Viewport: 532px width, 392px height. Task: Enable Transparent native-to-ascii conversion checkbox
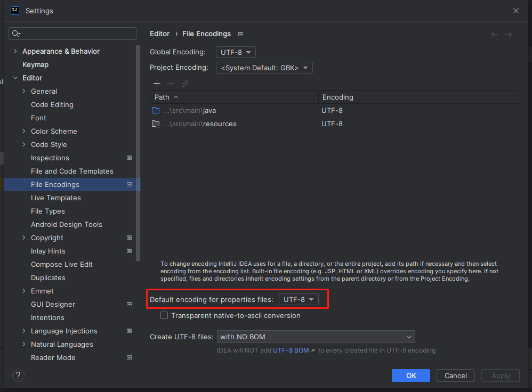(x=164, y=315)
